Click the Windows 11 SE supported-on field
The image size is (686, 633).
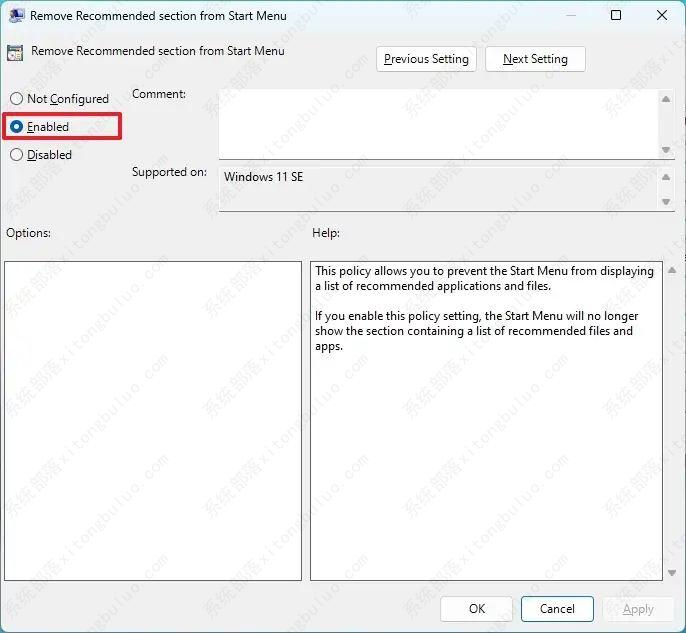click(x=438, y=188)
